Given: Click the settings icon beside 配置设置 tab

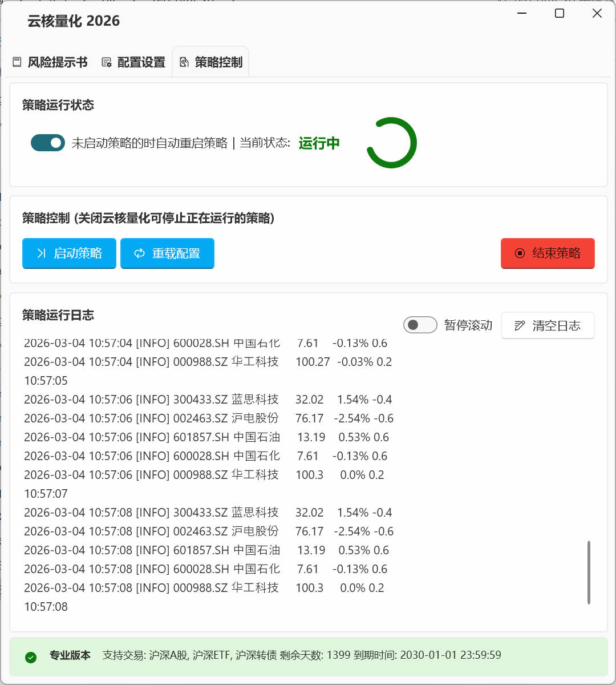Looking at the screenshot, I should tap(106, 62).
